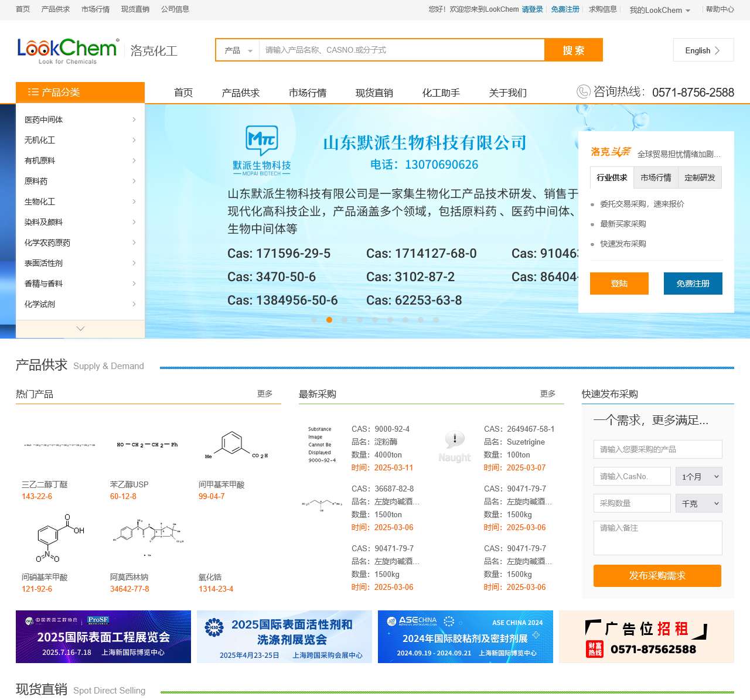Click the product name search field
The image size is (750, 700).
pyautogui.click(x=402, y=50)
